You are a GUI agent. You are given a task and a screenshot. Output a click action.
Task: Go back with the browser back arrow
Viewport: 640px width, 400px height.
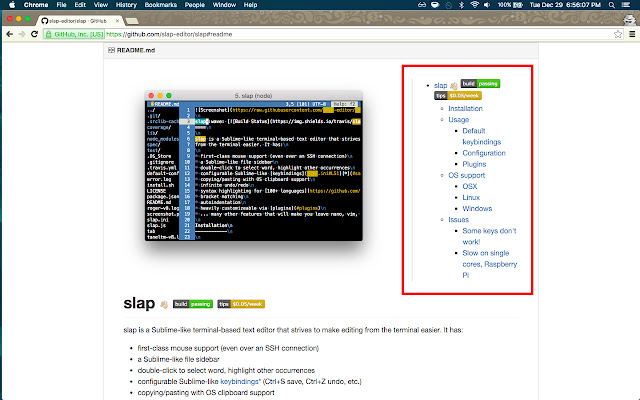(9, 34)
